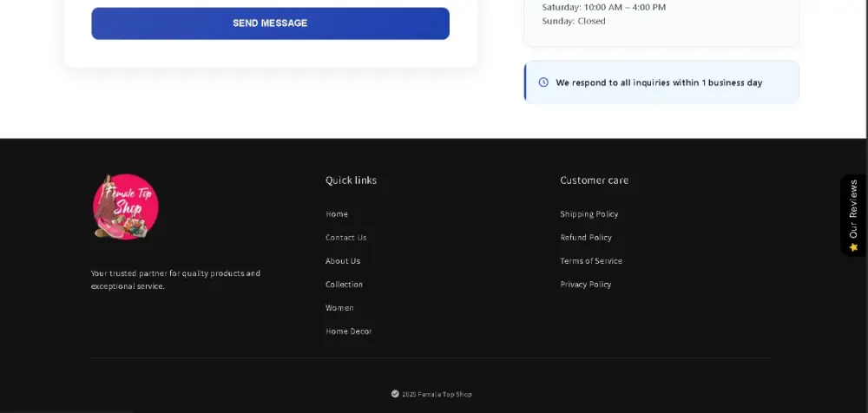The image size is (868, 413).
Task: Click the checkmark badge icon near copyright
Action: (x=395, y=394)
